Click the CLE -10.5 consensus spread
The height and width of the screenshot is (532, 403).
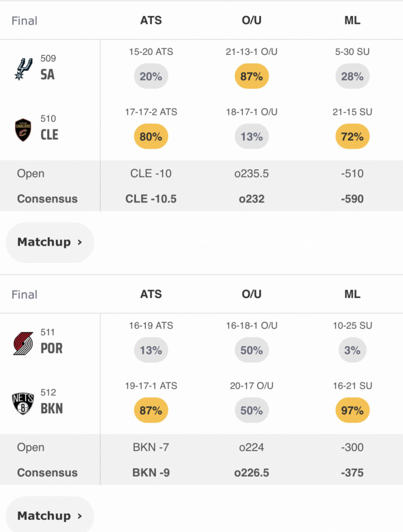(151, 199)
